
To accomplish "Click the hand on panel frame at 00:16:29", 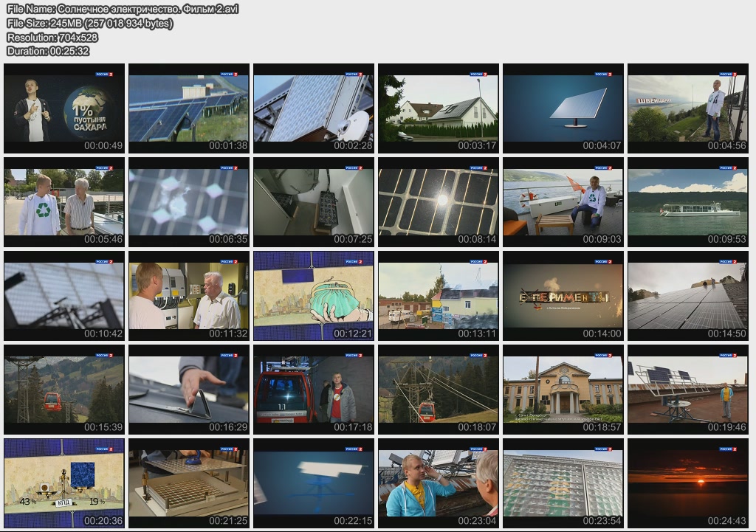I will click(189, 390).
